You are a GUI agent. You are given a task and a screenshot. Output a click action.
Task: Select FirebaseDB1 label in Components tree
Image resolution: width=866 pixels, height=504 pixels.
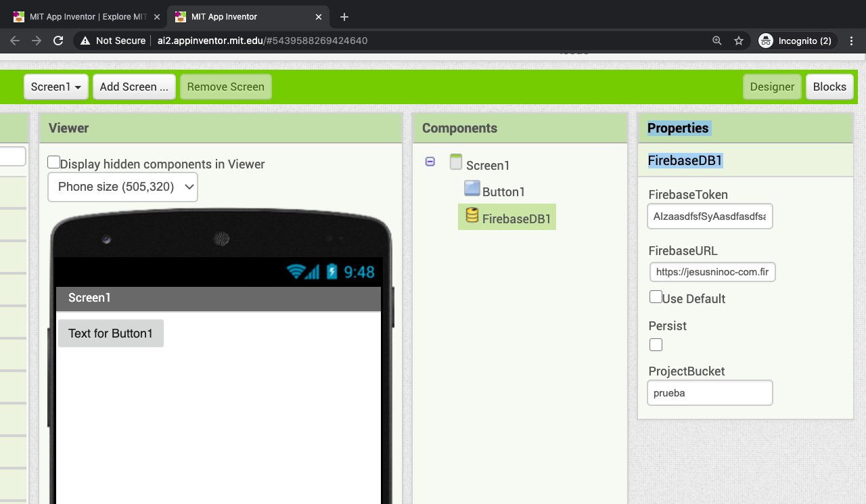coord(517,219)
